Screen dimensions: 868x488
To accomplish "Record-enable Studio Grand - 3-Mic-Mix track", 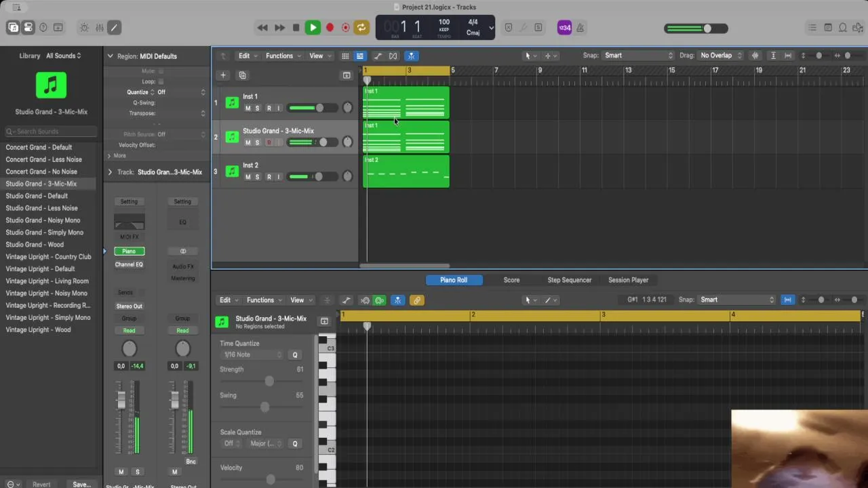I will tap(269, 142).
